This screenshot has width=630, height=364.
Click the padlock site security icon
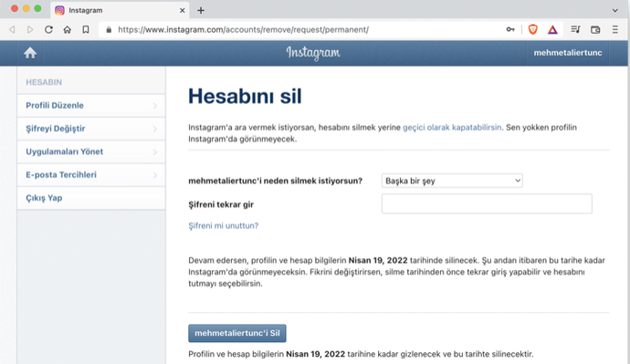[x=109, y=30]
